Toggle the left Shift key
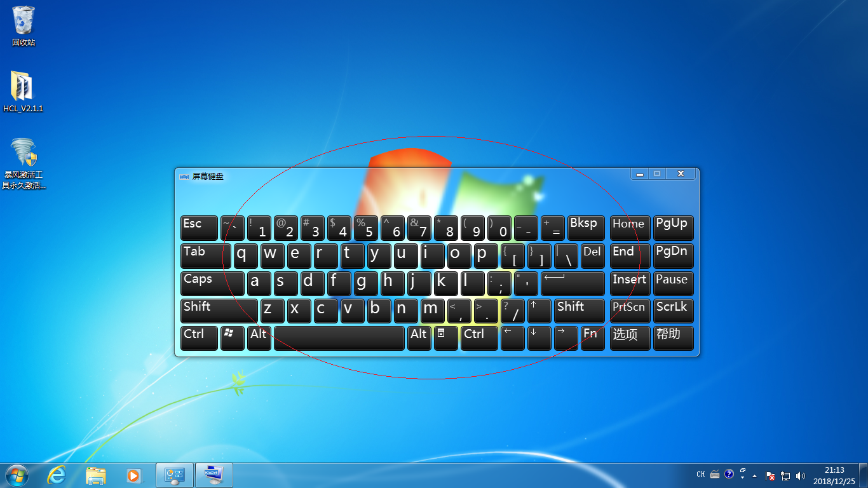Image resolution: width=868 pixels, height=488 pixels. (x=219, y=311)
